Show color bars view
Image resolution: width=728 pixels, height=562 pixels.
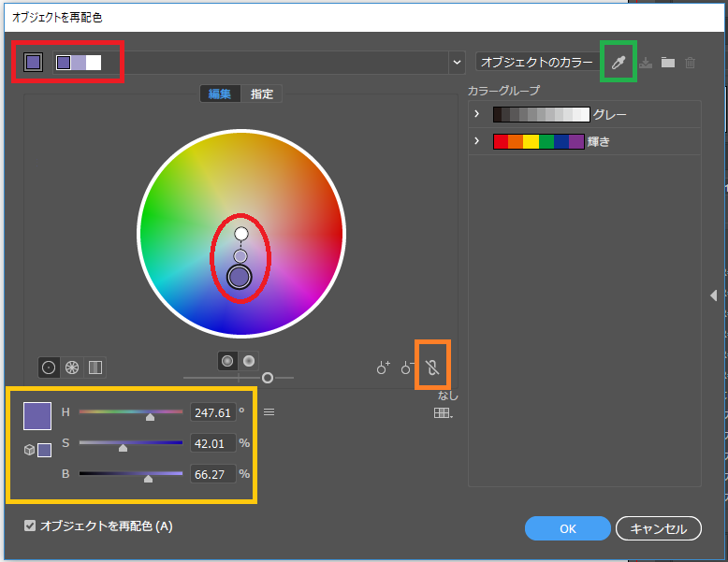[95, 367]
